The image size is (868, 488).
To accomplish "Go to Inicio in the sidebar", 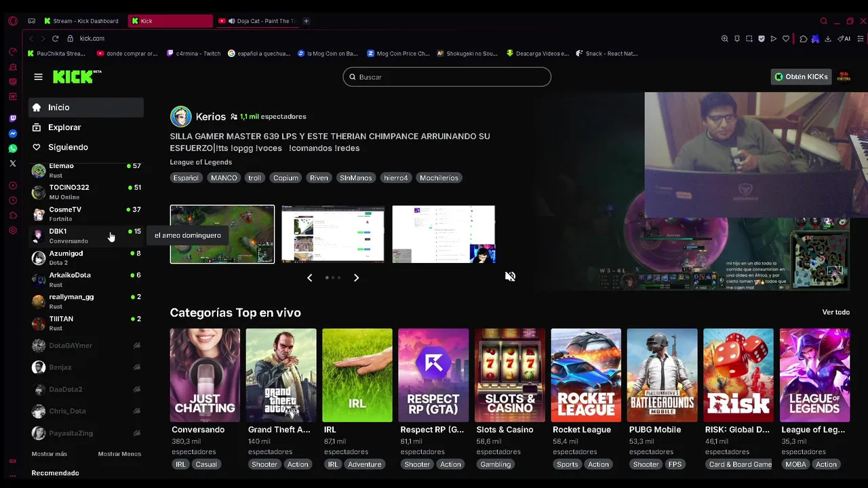I will [86, 107].
